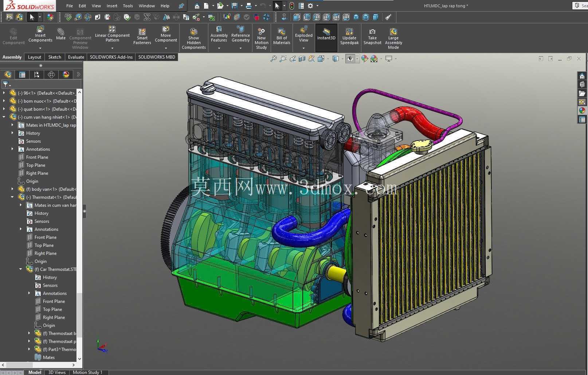The width and height of the screenshot is (588, 375).
Task: Open Exploded View dropdown arrow
Action: click(303, 48)
